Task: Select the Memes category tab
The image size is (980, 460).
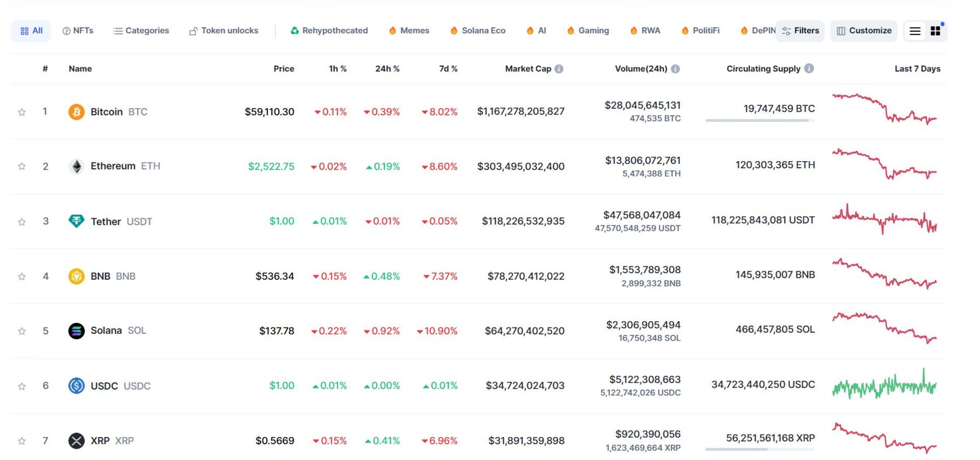Action: (x=409, y=31)
